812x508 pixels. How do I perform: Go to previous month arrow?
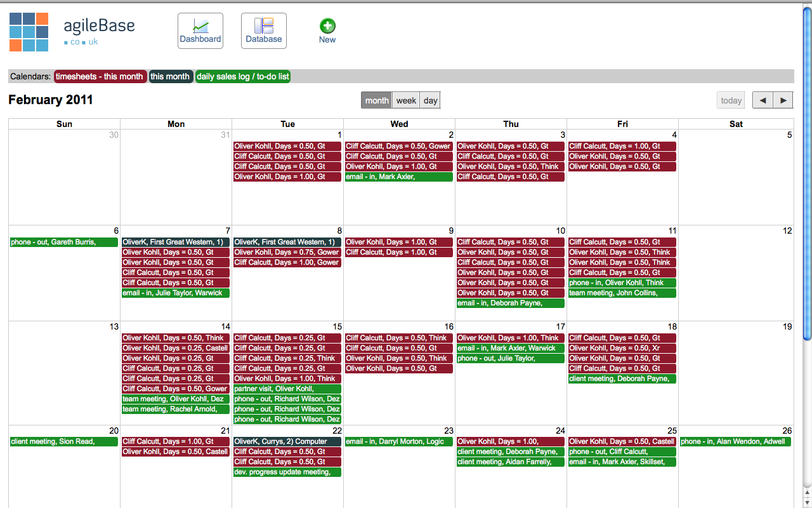[763, 100]
